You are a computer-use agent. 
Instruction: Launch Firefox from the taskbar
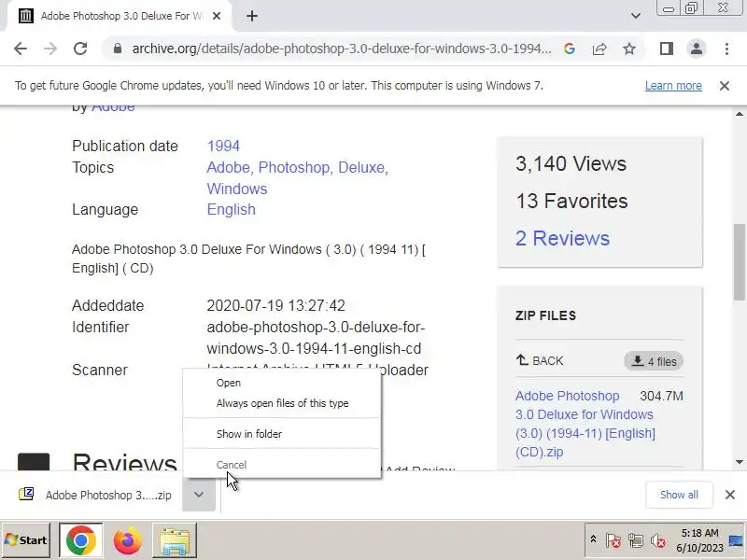click(127, 540)
